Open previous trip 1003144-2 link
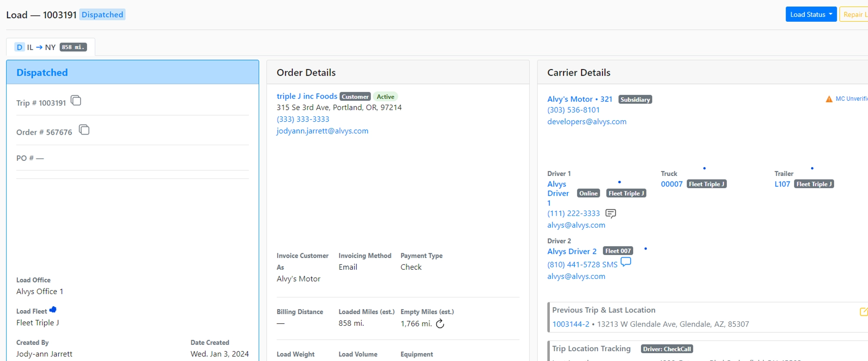 [571, 324]
